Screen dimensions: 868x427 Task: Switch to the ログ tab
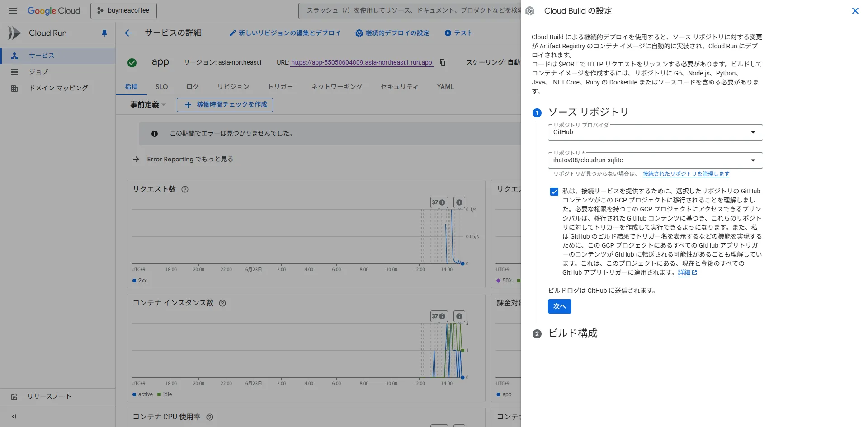[193, 87]
